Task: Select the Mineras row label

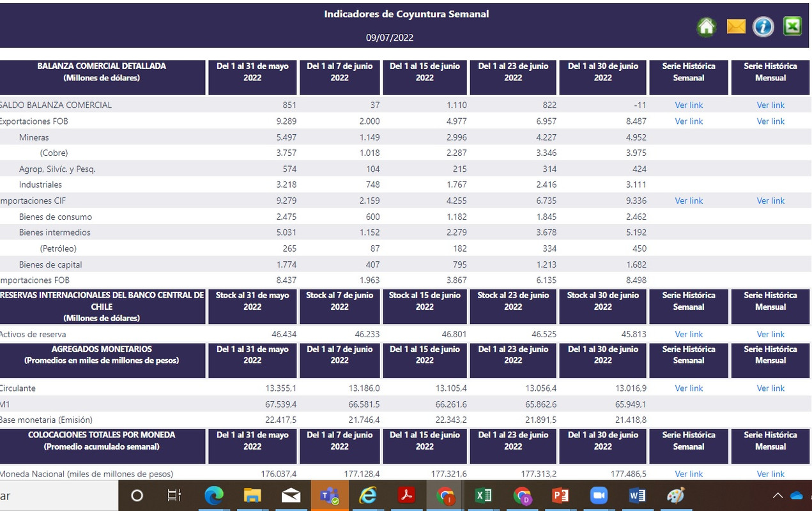Action: [x=34, y=137]
